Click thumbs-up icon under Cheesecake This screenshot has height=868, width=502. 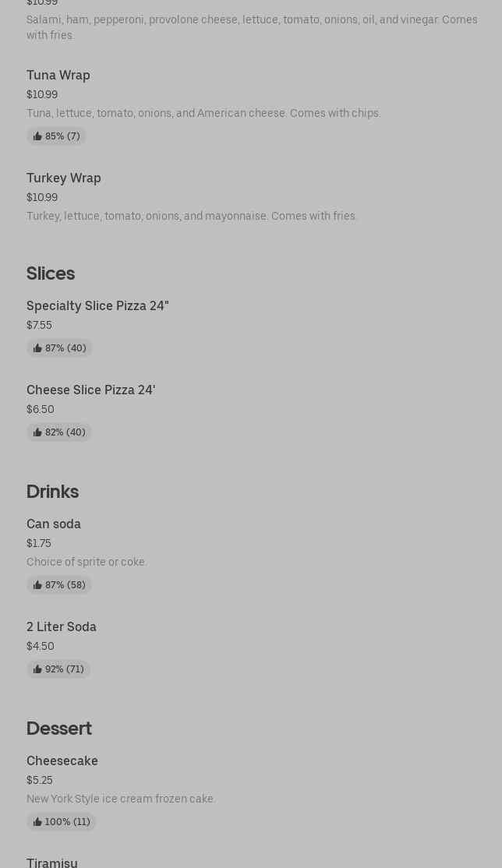pyautogui.click(x=37, y=822)
